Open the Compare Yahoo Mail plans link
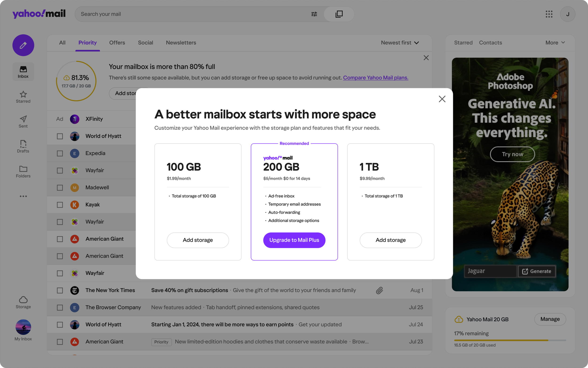The image size is (588, 368). (x=376, y=78)
